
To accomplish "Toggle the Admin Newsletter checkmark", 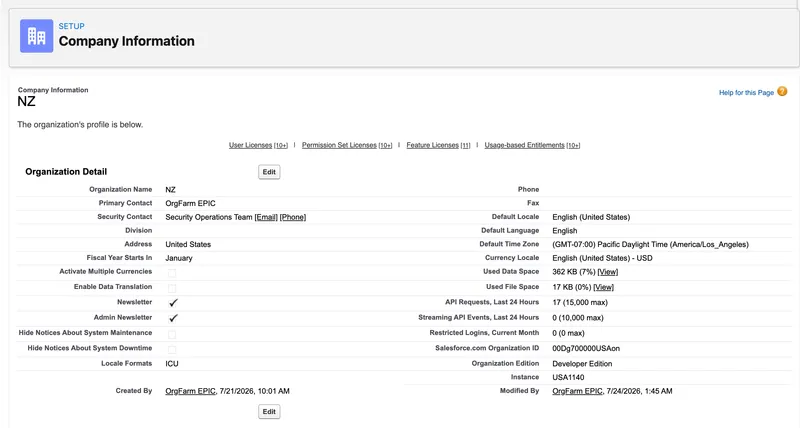I will click(x=173, y=318).
